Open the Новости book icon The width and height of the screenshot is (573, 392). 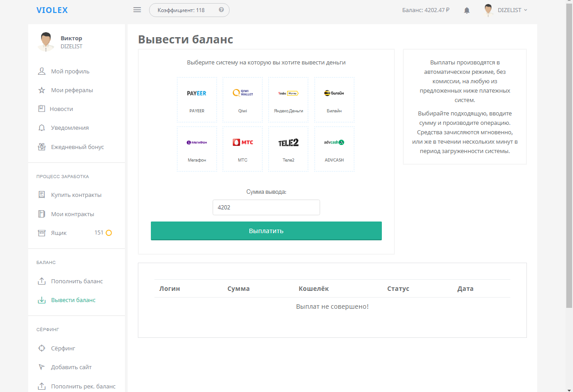click(x=42, y=109)
